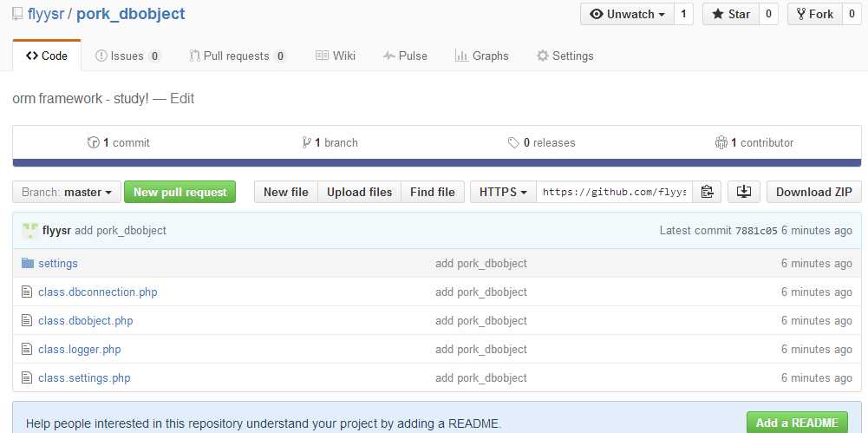Open the pork_dbobject repository title link

[x=131, y=14]
